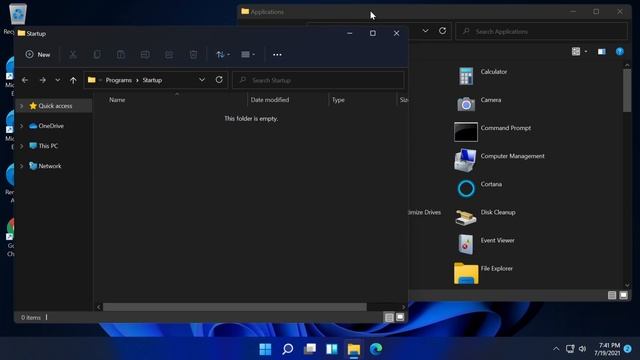
Task: Show hidden system tray icons
Action: point(556,349)
